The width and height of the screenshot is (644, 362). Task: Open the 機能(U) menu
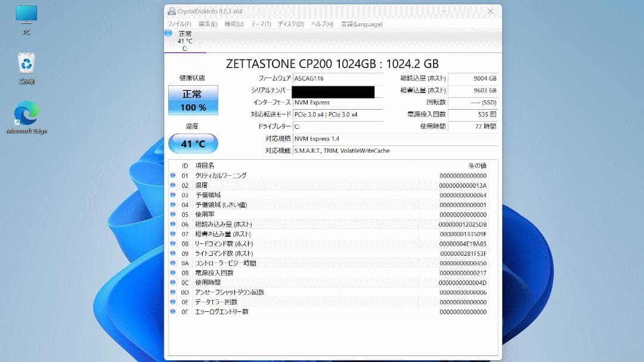(233, 24)
